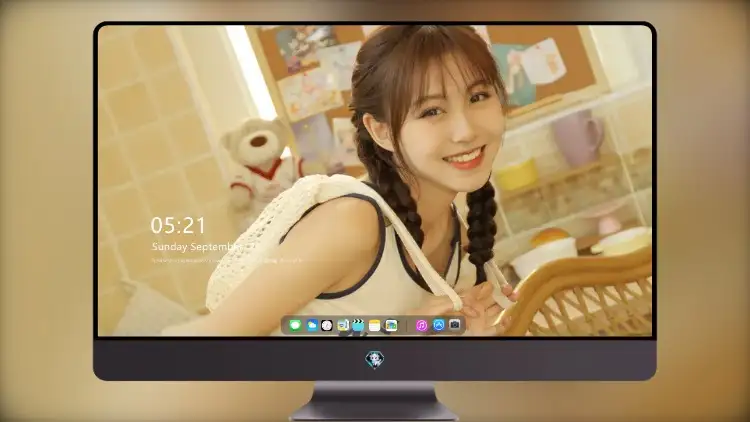
Task: Launch the clapperboard video app in dock
Action: point(358,325)
